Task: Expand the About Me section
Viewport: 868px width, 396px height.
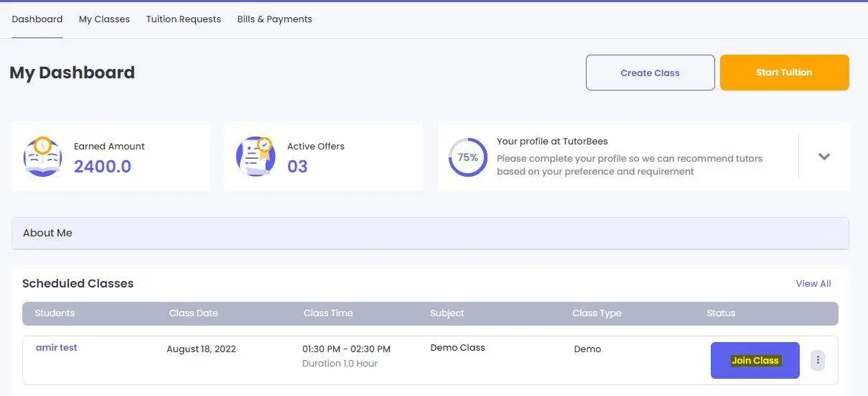Action: [x=430, y=234]
